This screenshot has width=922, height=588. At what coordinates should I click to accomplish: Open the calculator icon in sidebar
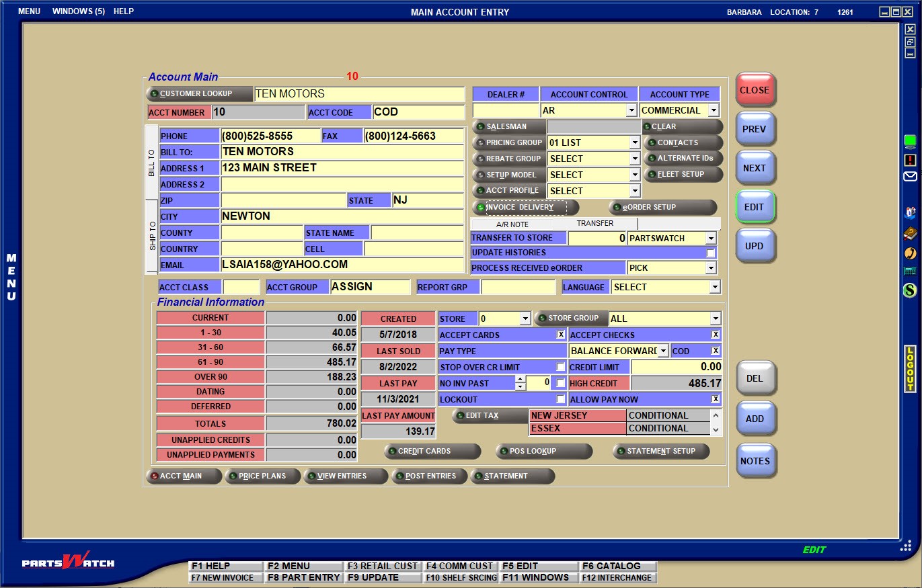click(x=910, y=271)
